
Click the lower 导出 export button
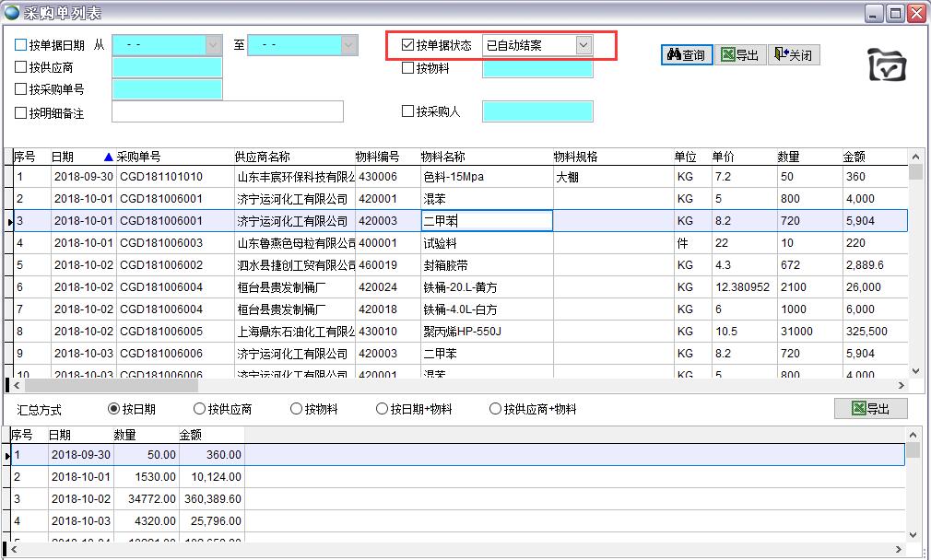tap(870, 409)
